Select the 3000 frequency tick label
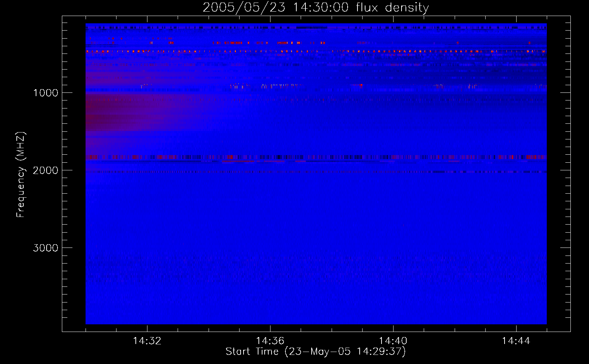Viewport: 589px width, 364px height. tap(46, 248)
